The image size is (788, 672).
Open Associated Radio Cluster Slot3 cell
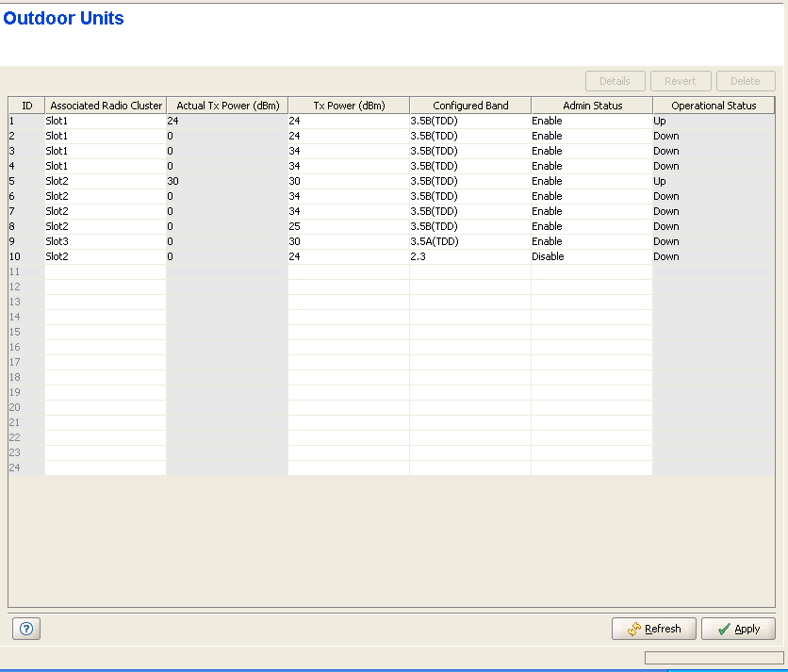point(105,241)
